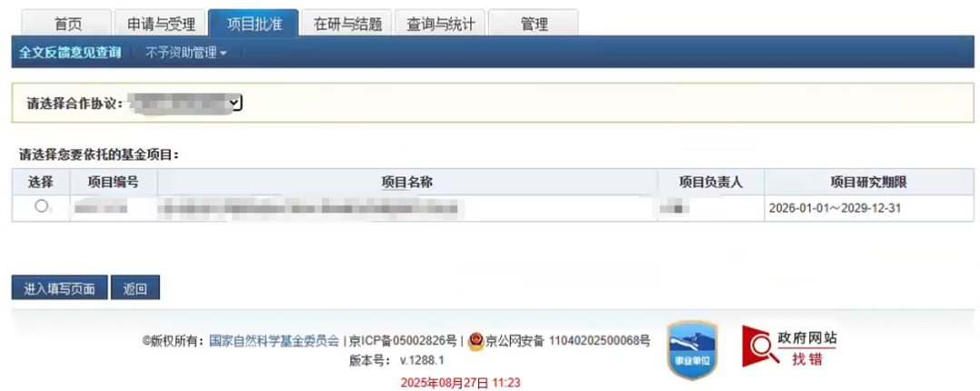Switch to the 首页 tab

67,24
